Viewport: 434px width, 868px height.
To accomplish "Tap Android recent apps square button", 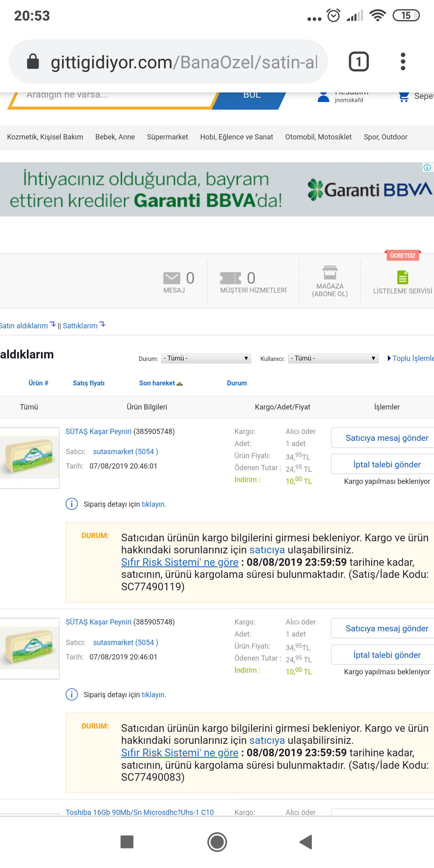I will (127, 841).
